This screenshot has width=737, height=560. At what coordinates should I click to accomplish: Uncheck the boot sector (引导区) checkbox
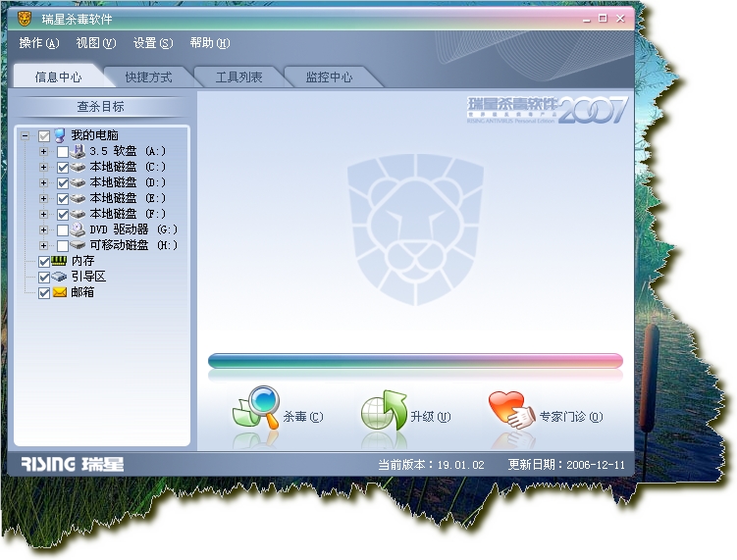tap(44, 278)
